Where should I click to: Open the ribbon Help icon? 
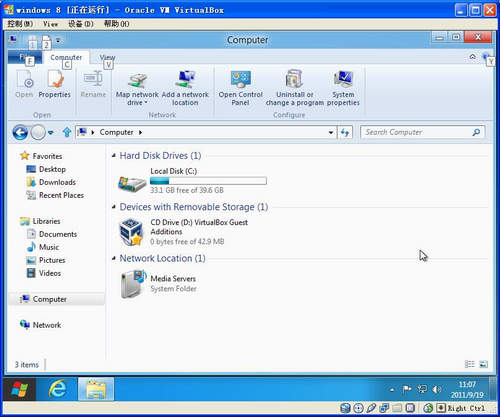(x=486, y=57)
